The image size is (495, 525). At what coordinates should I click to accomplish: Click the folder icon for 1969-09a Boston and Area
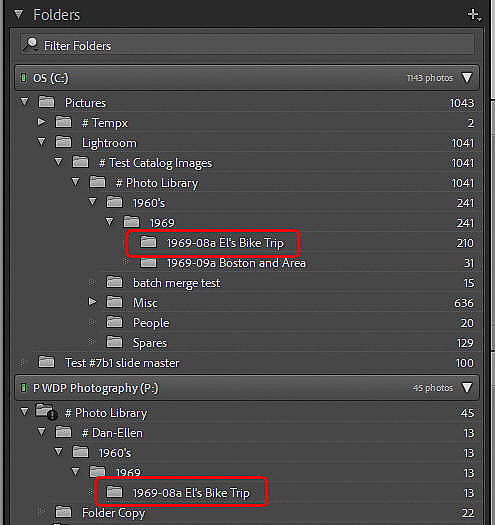point(149,262)
